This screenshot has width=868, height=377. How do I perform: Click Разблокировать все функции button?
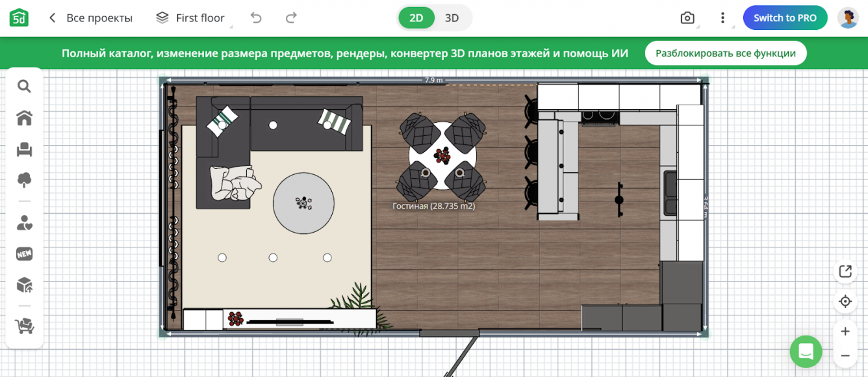tap(726, 53)
